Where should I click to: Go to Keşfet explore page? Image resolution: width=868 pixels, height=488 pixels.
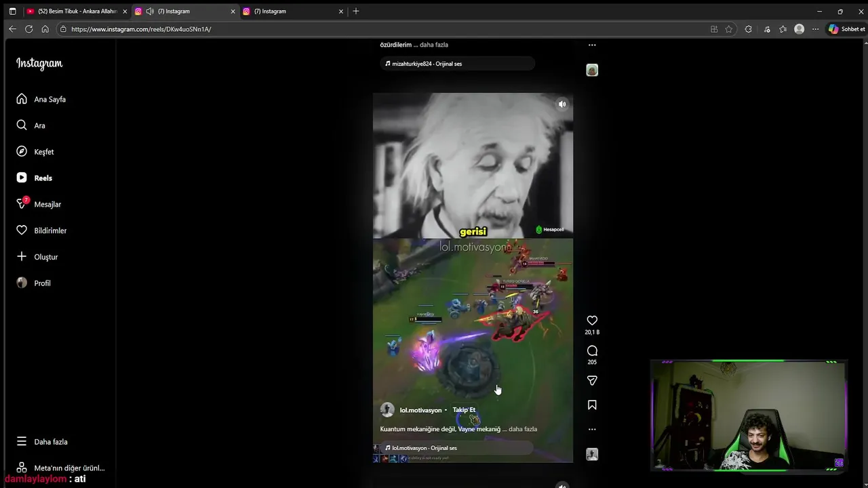[x=35, y=152]
